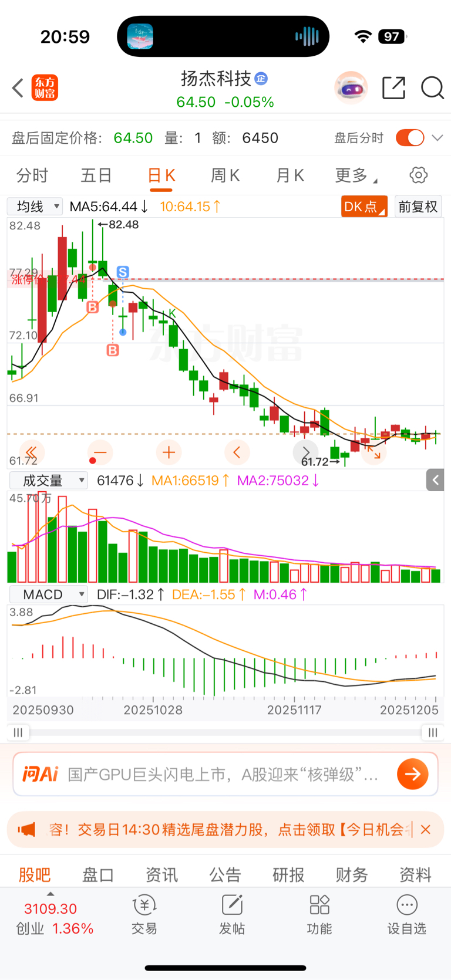
Task: Tap the date range slider track
Action: [225, 732]
